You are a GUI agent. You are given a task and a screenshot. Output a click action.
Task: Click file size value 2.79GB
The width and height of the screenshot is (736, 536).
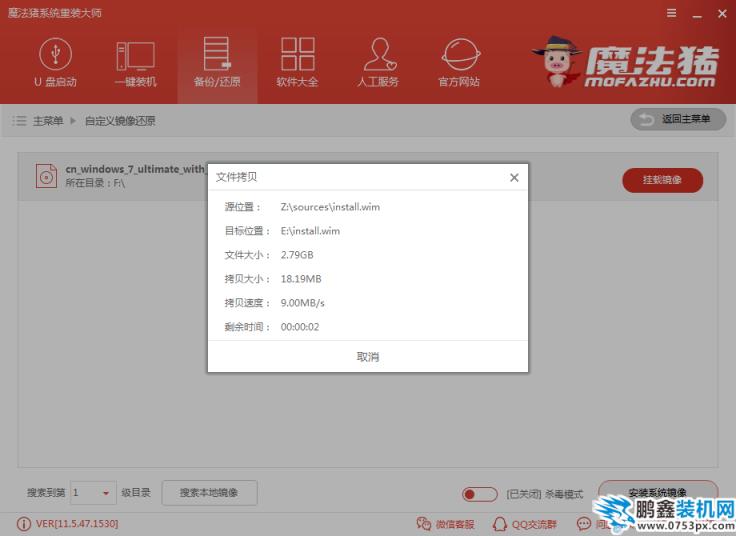point(297,255)
